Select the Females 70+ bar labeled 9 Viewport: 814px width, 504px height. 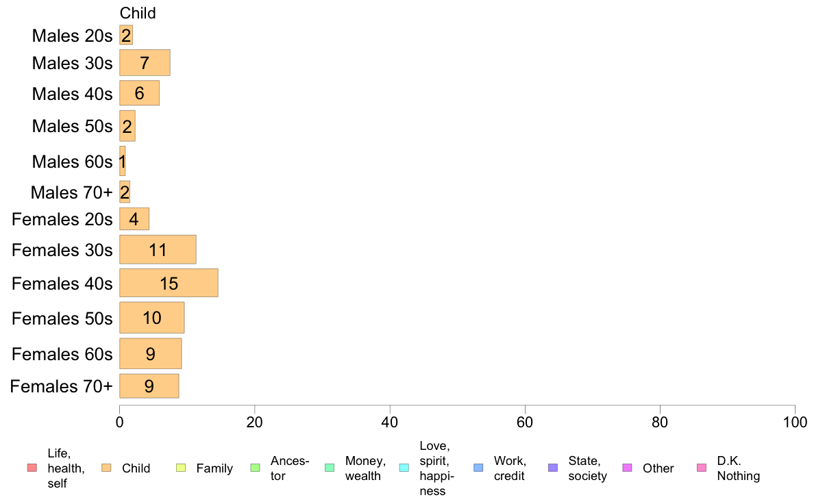point(149,386)
